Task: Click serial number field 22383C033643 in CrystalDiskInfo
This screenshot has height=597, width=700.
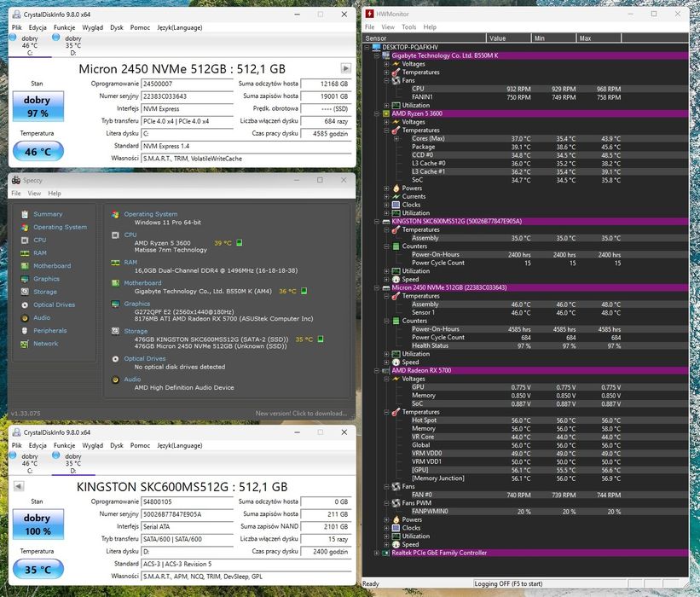Action: (187, 96)
